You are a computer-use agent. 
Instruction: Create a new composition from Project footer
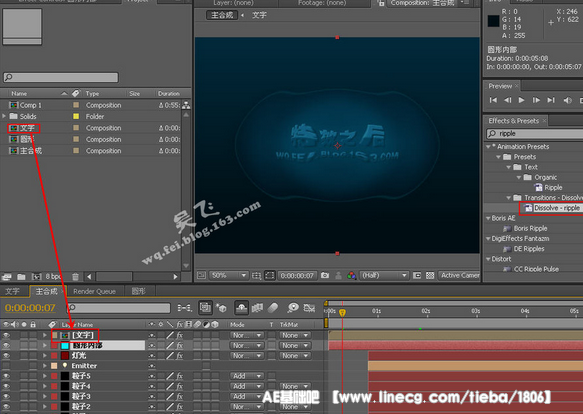pos(36,276)
